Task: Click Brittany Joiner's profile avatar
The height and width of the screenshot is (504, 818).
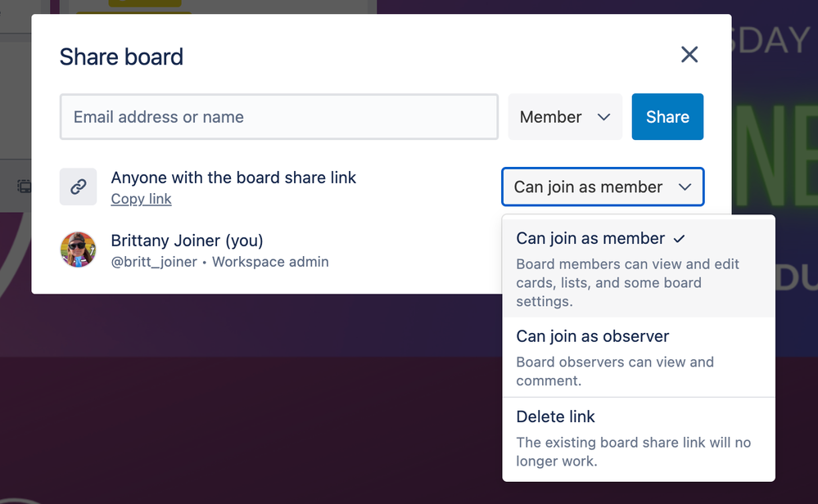Action: click(79, 250)
